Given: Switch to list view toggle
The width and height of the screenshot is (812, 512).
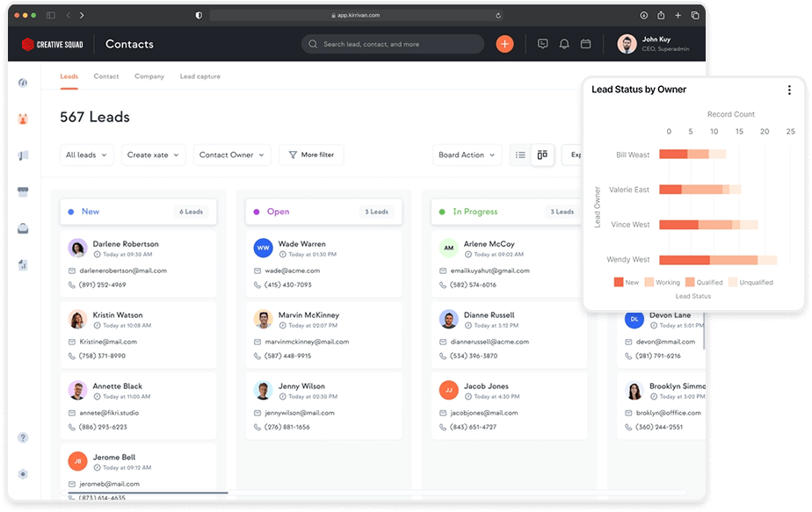Looking at the screenshot, I should [x=520, y=155].
